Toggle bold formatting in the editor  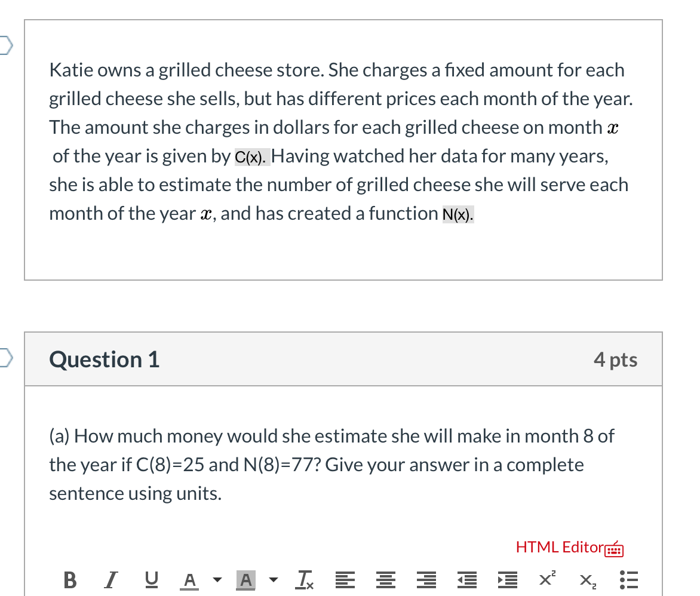69,579
